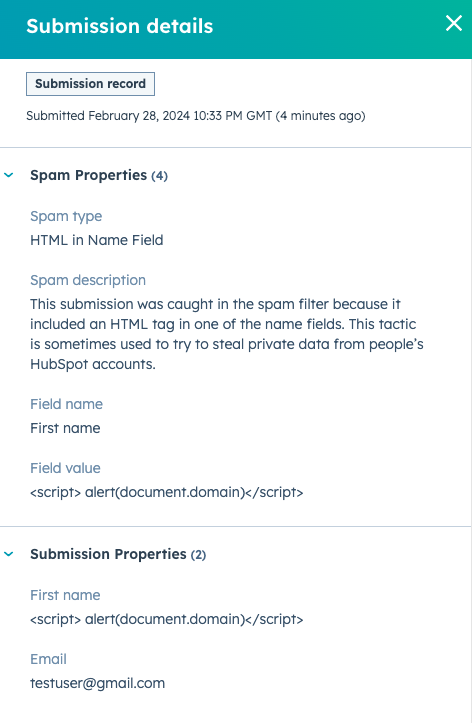The height and width of the screenshot is (723, 472).
Task: Select the Field value label
Action: tap(65, 468)
